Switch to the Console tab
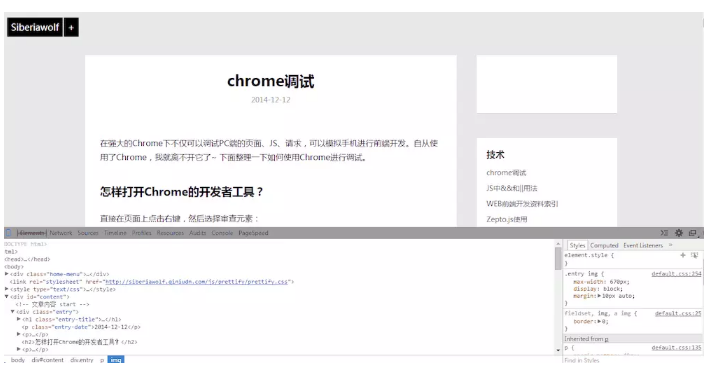The width and height of the screenshot is (713, 387). [x=222, y=233]
